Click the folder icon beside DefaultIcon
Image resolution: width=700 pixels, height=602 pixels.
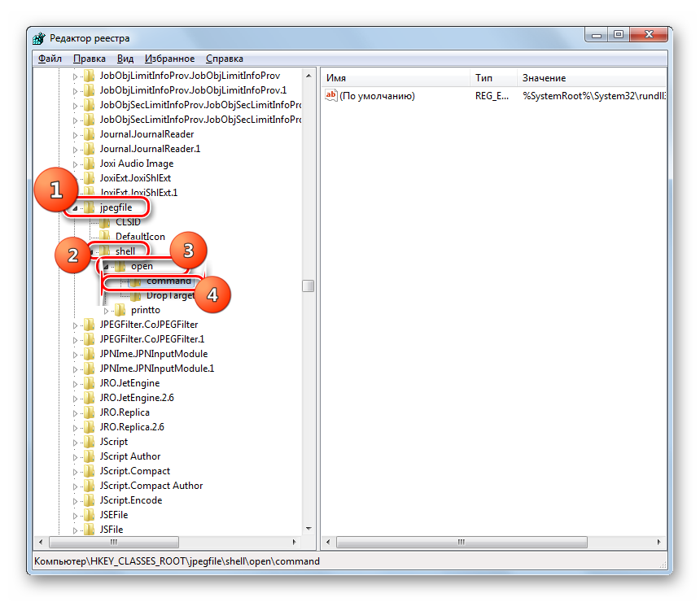pos(105,237)
